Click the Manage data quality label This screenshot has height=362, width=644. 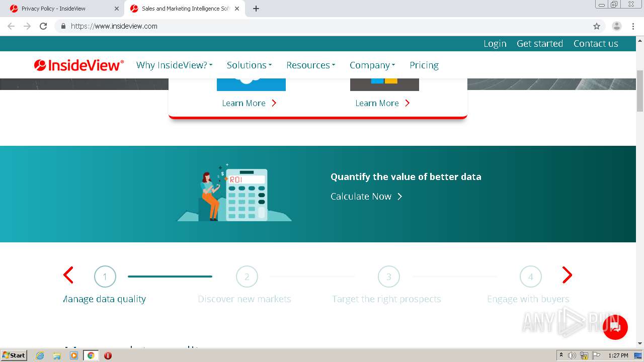105,299
